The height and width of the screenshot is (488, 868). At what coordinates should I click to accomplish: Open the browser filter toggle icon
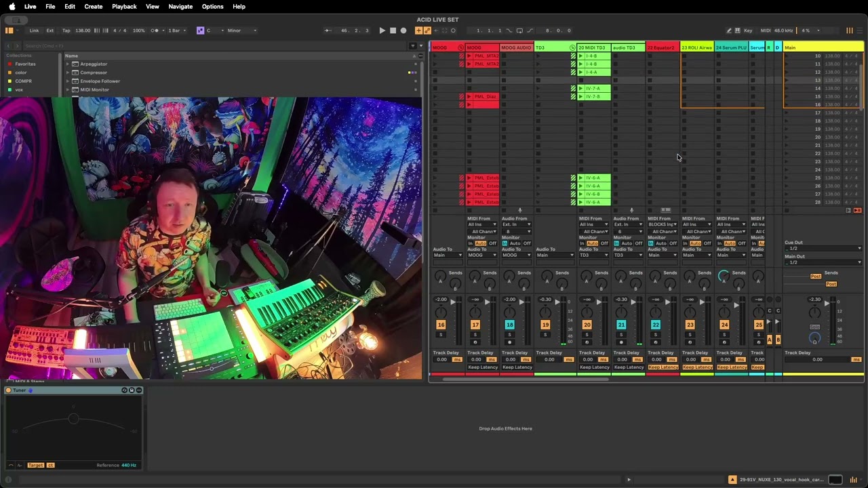[x=412, y=46]
